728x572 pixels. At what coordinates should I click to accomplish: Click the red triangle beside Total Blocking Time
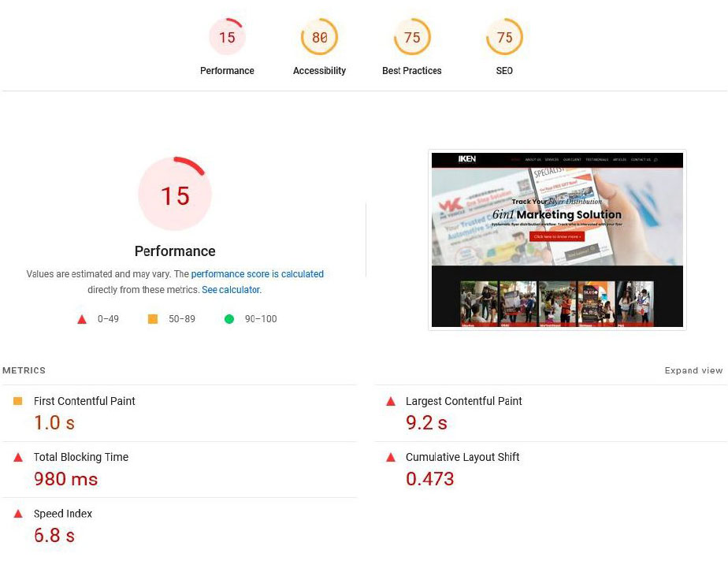(18, 458)
